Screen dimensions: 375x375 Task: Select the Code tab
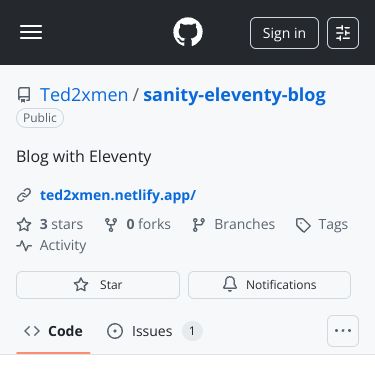(x=53, y=331)
